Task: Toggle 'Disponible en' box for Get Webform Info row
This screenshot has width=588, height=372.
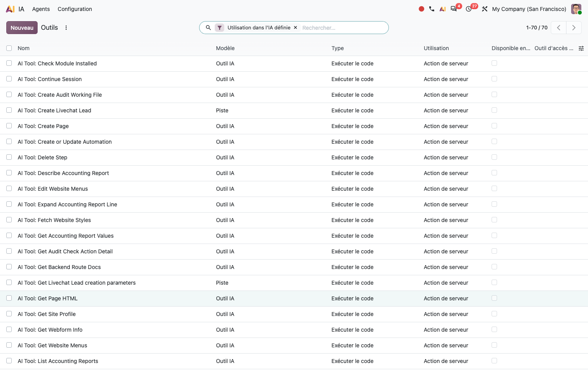Action: point(494,329)
